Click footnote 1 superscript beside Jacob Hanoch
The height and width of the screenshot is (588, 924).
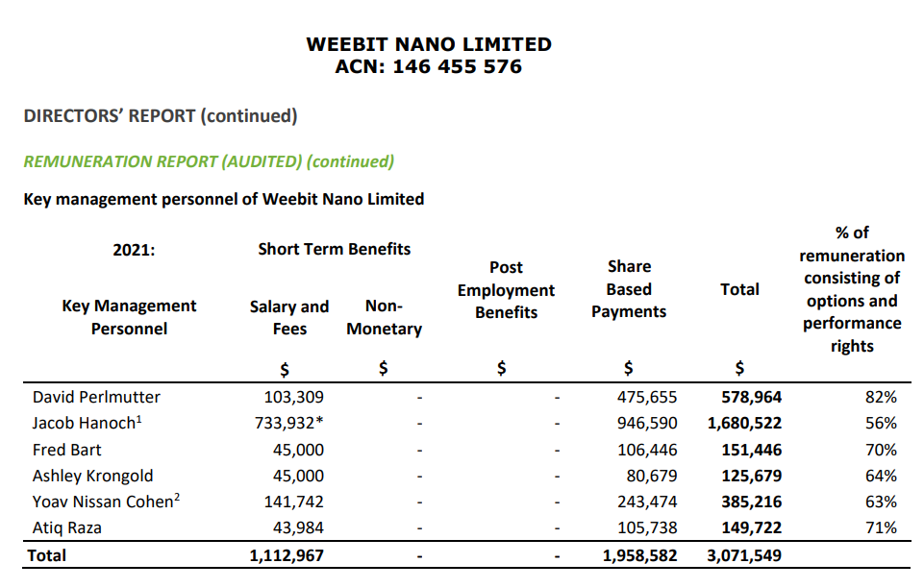pos(138,419)
